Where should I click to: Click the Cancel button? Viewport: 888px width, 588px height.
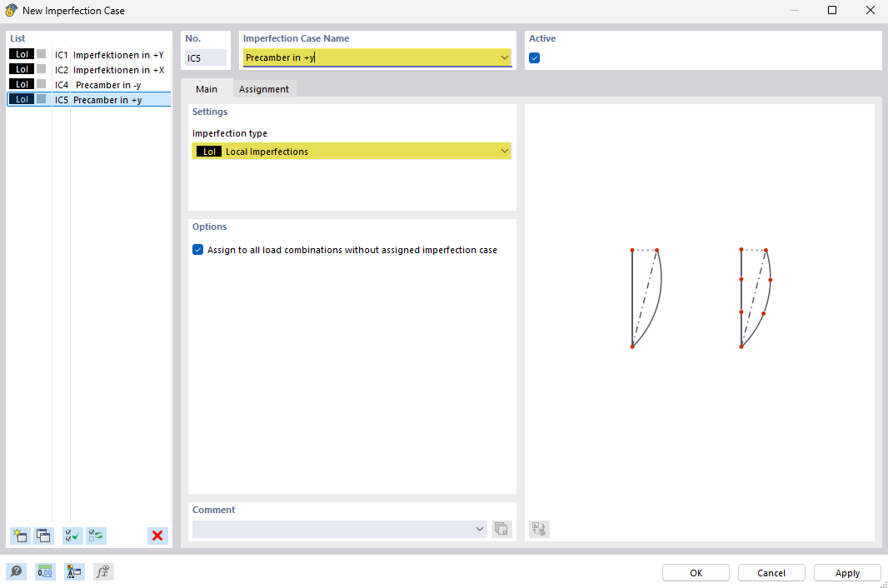pyautogui.click(x=771, y=573)
